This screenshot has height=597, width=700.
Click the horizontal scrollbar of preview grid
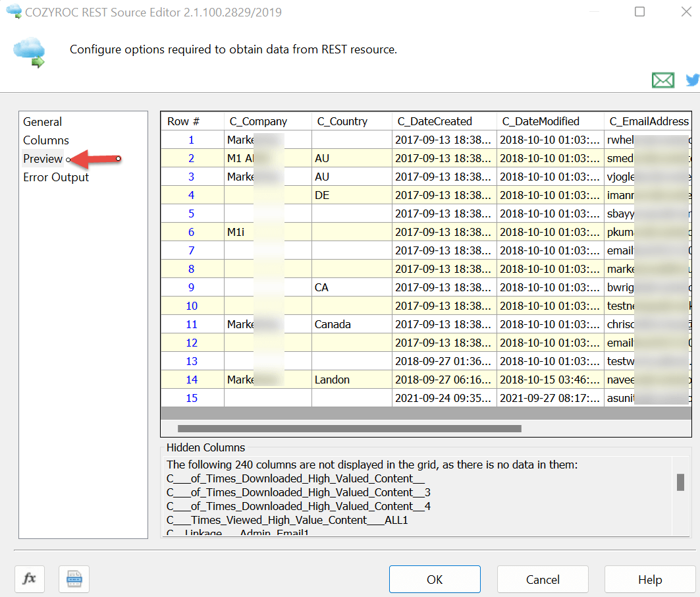350,428
